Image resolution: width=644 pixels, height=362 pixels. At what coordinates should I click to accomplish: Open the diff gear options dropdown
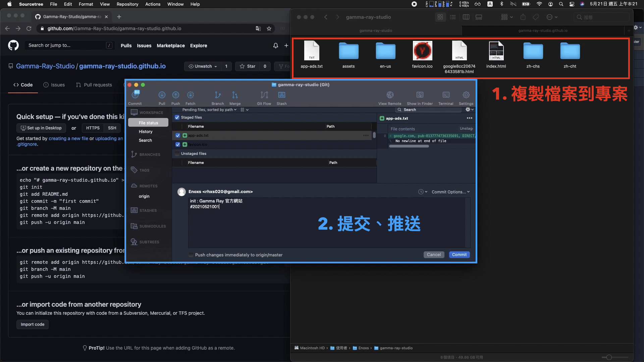469,110
